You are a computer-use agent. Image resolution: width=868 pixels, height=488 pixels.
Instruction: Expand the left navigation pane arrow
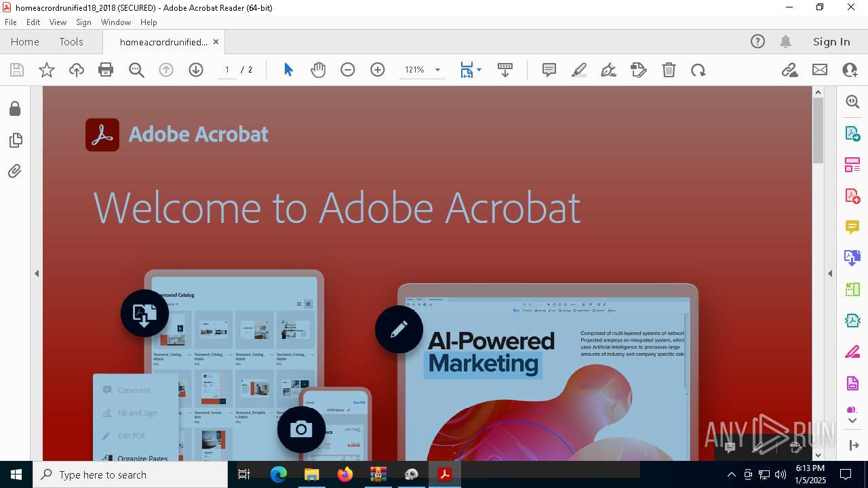[37, 274]
